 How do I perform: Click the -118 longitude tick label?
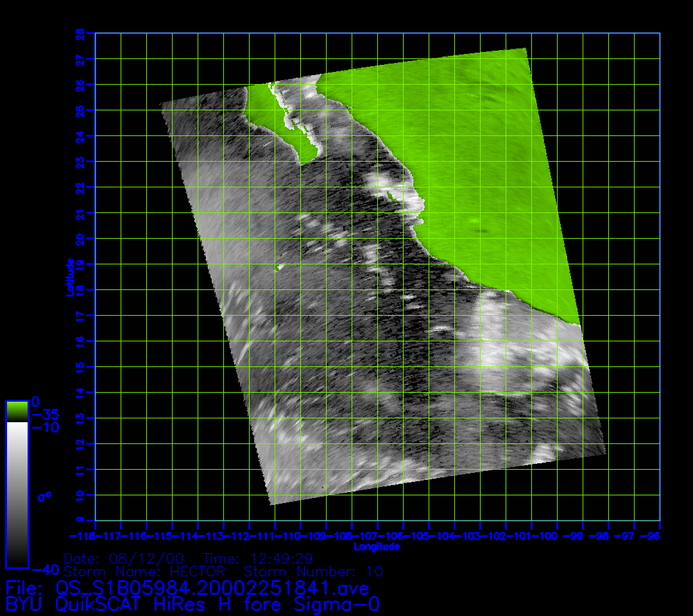point(82,536)
